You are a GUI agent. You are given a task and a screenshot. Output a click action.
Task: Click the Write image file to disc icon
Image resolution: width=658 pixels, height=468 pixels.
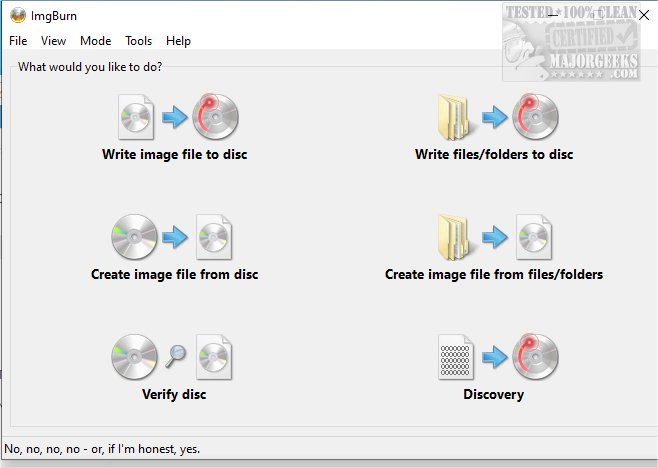pos(175,117)
